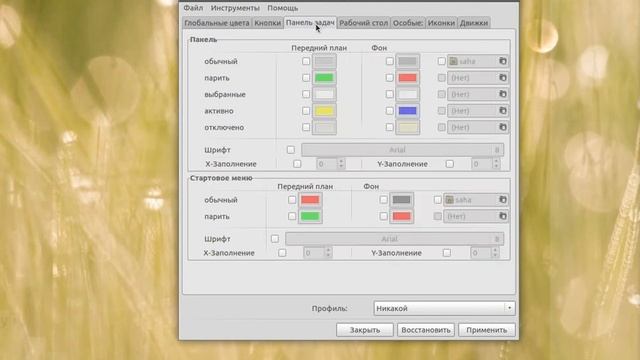640x360 pixels.
Task: Open file browser icon for Панель активно image
Action: pyautogui.click(x=502, y=111)
